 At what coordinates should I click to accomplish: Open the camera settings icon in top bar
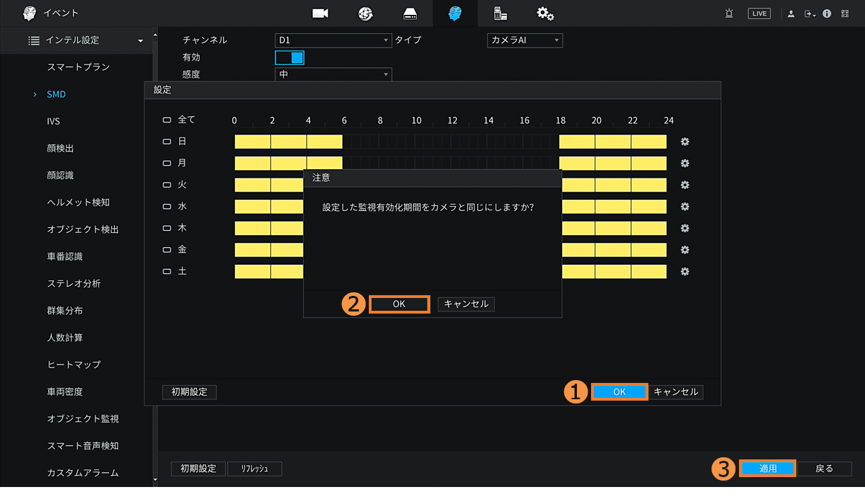coord(321,13)
